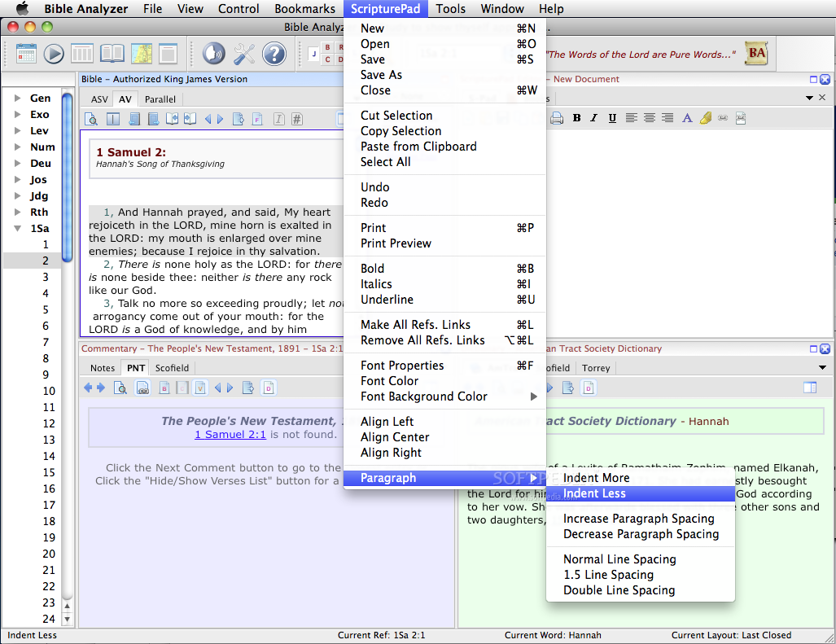The width and height of the screenshot is (836, 644).
Task: Click the map toolbar icon
Action: (x=142, y=53)
